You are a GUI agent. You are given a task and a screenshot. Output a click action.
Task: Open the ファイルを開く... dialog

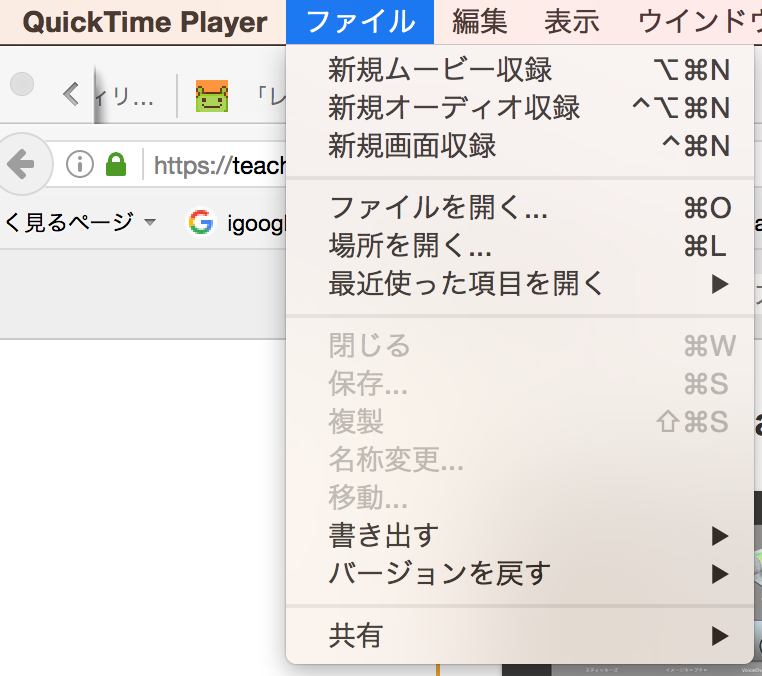point(438,208)
